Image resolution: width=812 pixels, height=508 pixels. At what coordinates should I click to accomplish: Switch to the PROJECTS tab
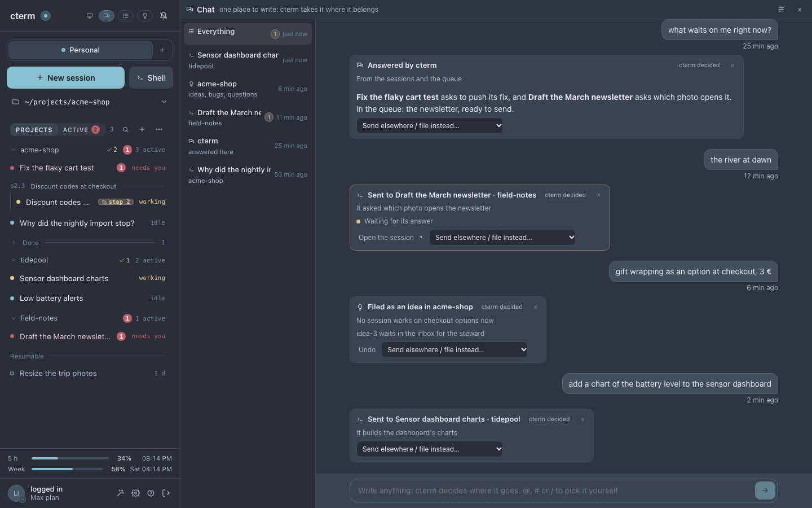(x=34, y=130)
